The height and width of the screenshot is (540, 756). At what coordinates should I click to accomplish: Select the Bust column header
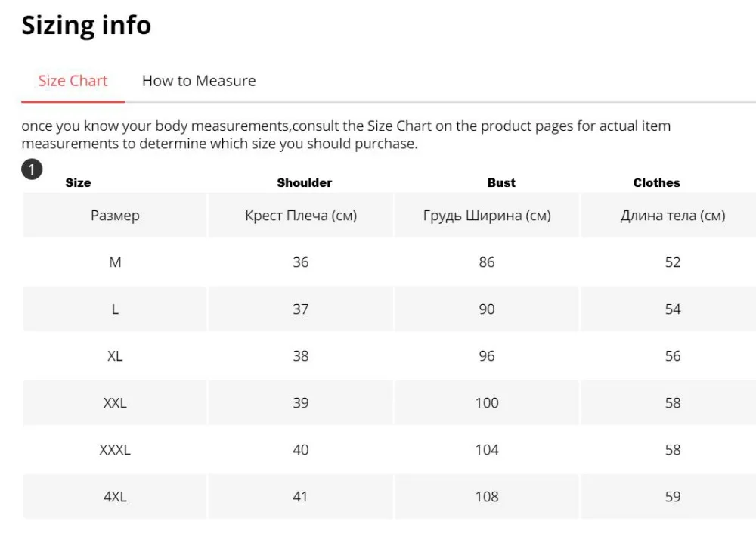(x=501, y=183)
